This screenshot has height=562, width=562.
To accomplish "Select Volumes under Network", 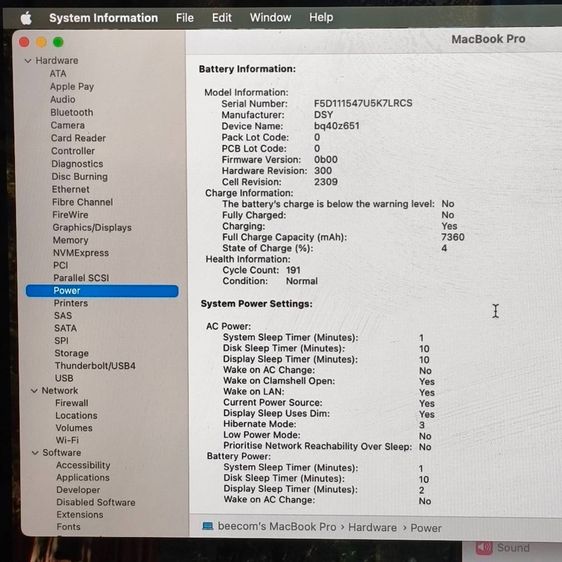I will tap(74, 428).
